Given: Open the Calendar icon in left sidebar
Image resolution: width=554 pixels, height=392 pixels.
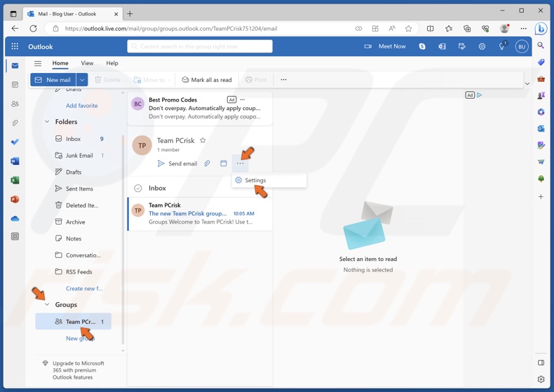Looking at the screenshot, I should click(x=15, y=85).
